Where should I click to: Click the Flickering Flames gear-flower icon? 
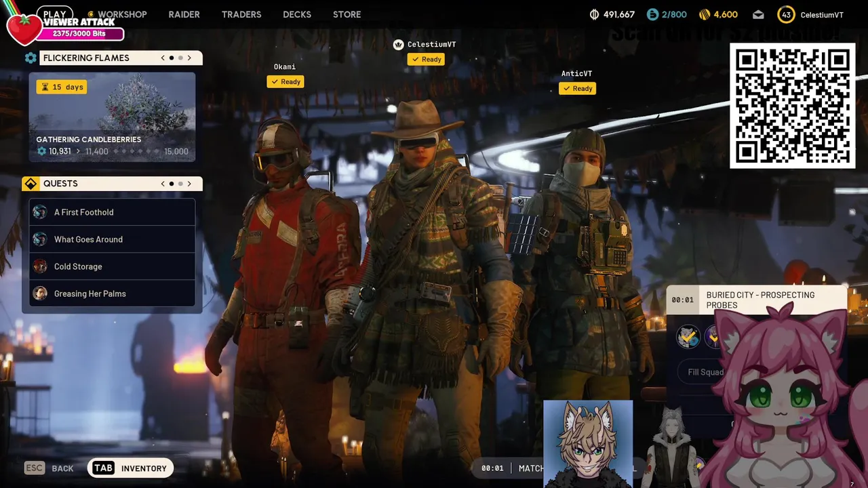click(31, 58)
